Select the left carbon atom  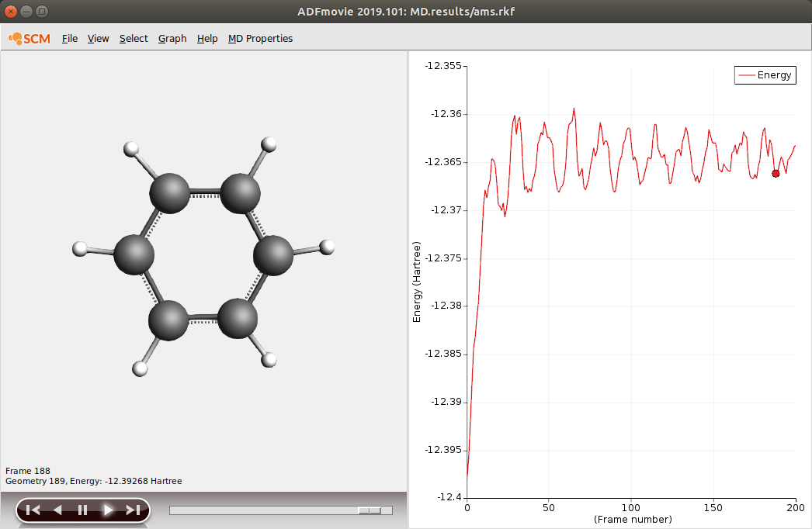[134, 254]
